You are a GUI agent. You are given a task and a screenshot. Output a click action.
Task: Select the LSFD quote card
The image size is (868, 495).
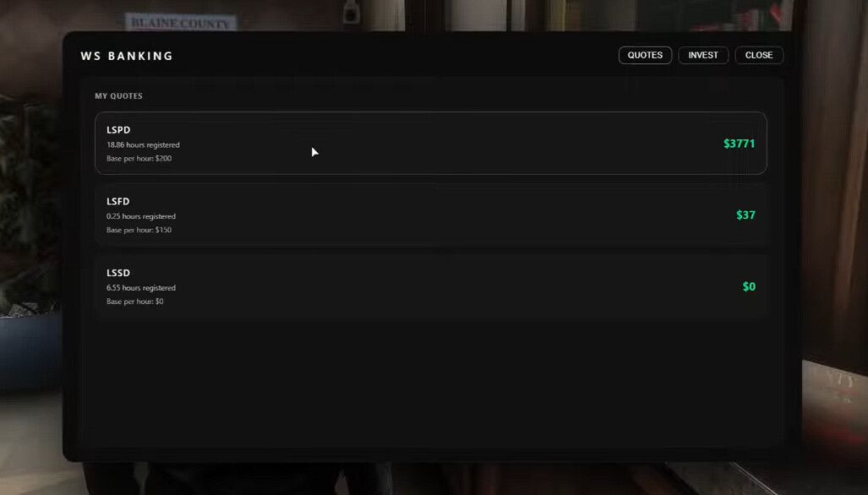(x=431, y=215)
